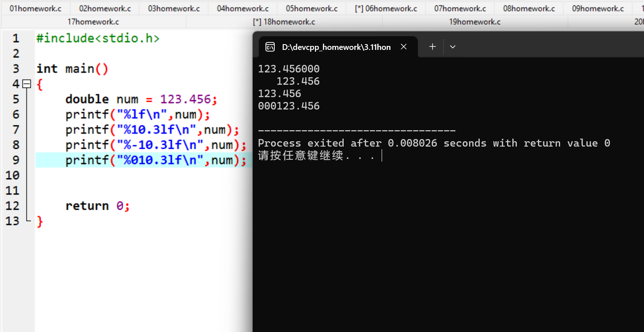The width and height of the screenshot is (644, 332).
Task: Select the modified 18homework.c tab
Action: tap(284, 22)
